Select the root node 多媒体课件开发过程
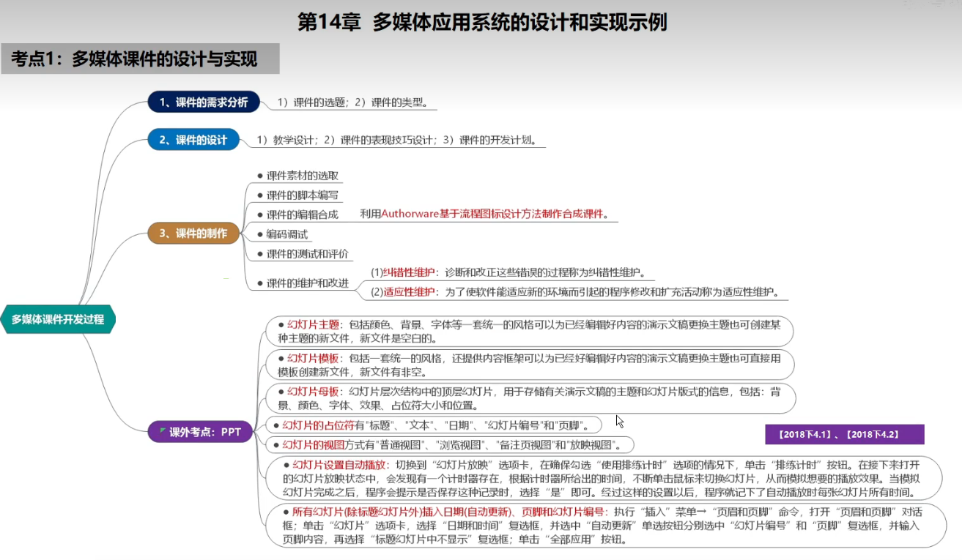 pyautogui.click(x=58, y=319)
